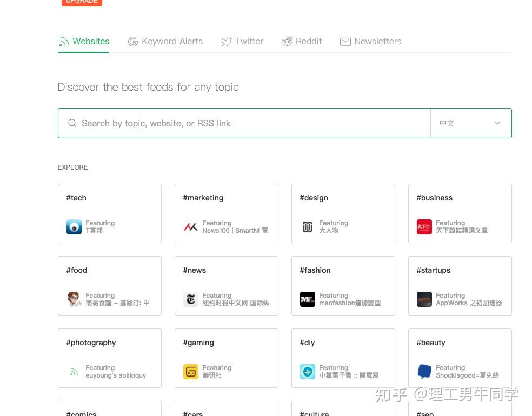Click the Keyword Alerts Google icon
Image resolution: width=532 pixels, height=416 pixels.
133,42
